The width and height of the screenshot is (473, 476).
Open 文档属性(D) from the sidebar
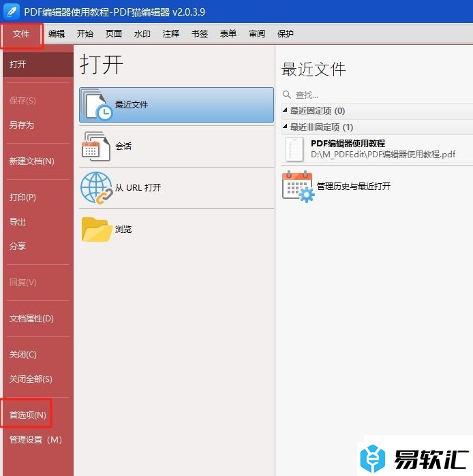coord(31,319)
